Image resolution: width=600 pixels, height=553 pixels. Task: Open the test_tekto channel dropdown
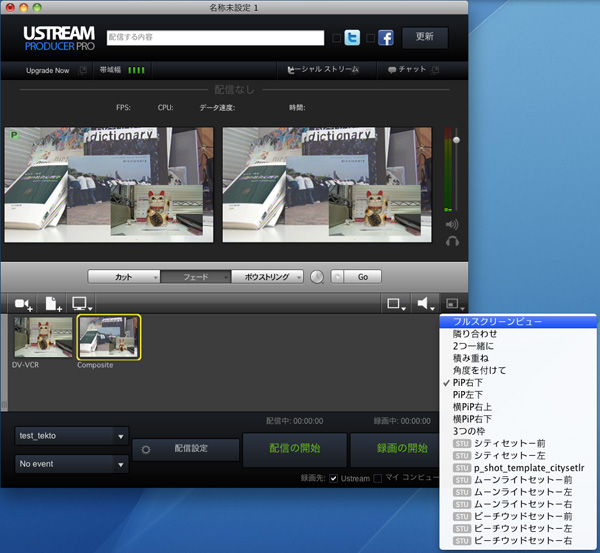(x=72, y=436)
